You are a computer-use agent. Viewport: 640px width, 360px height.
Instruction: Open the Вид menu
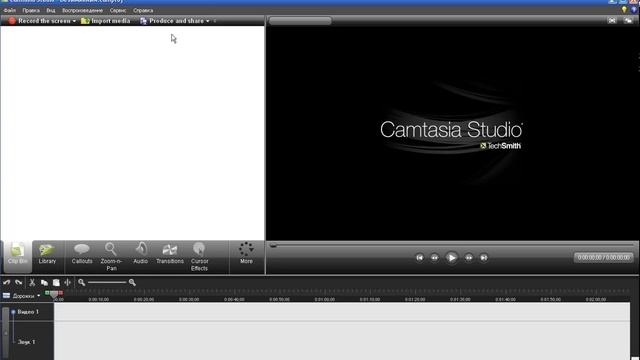[51, 11]
